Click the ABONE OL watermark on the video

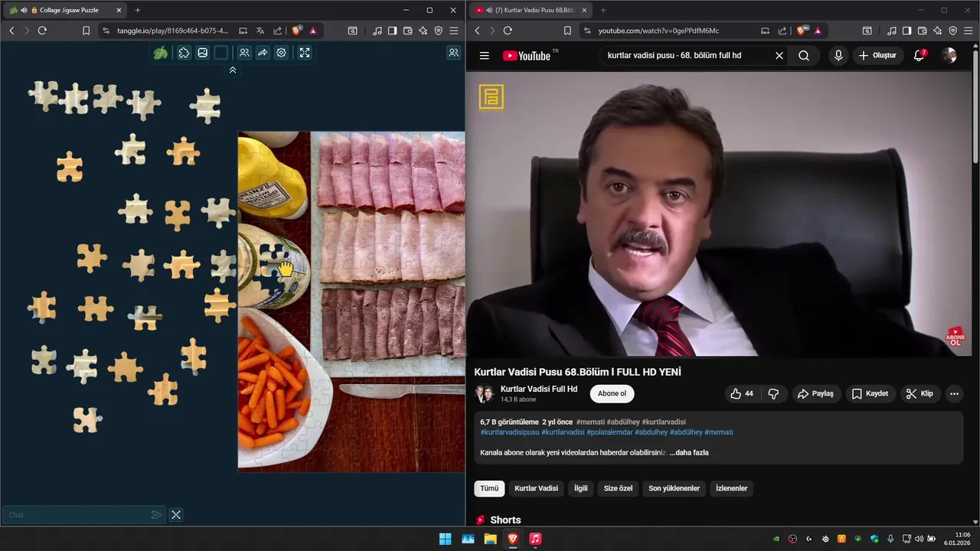click(x=955, y=337)
